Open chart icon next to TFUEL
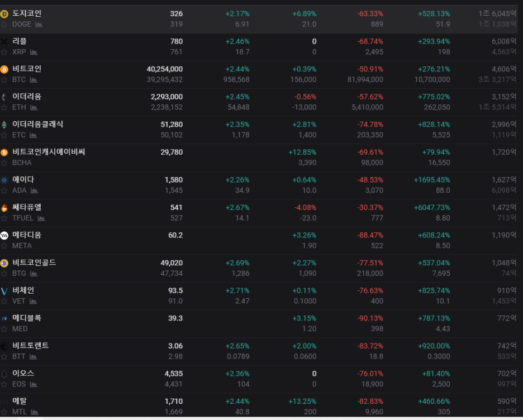This screenshot has height=420, width=523. point(41,218)
